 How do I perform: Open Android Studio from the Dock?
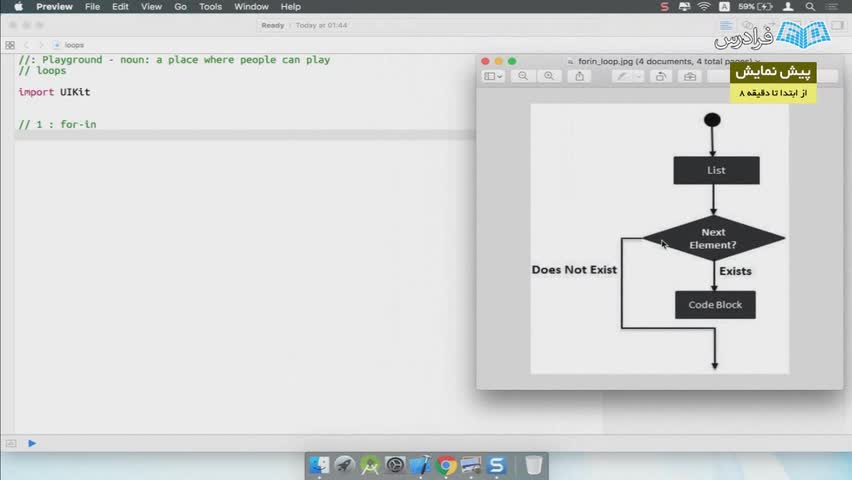click(370, 465)
